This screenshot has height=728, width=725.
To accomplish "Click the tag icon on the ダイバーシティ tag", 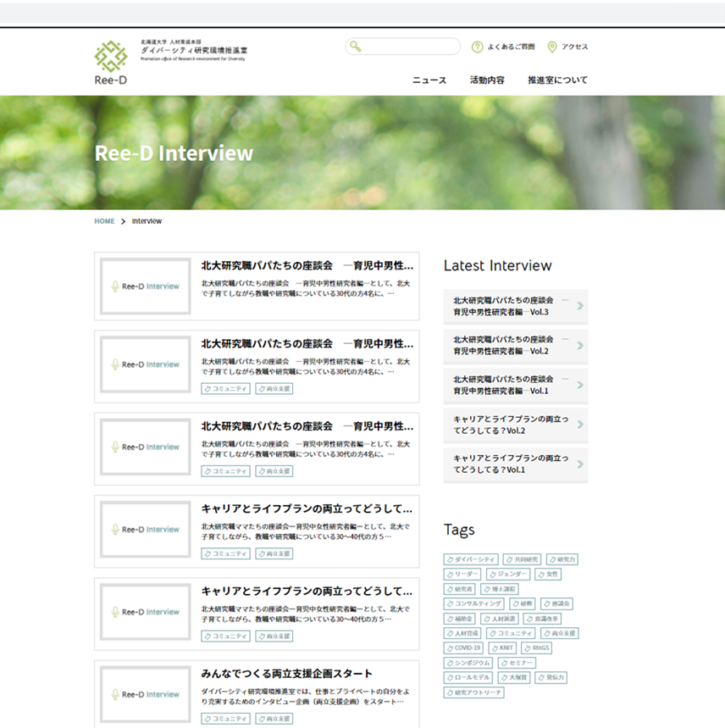I will tap(451, 559).
